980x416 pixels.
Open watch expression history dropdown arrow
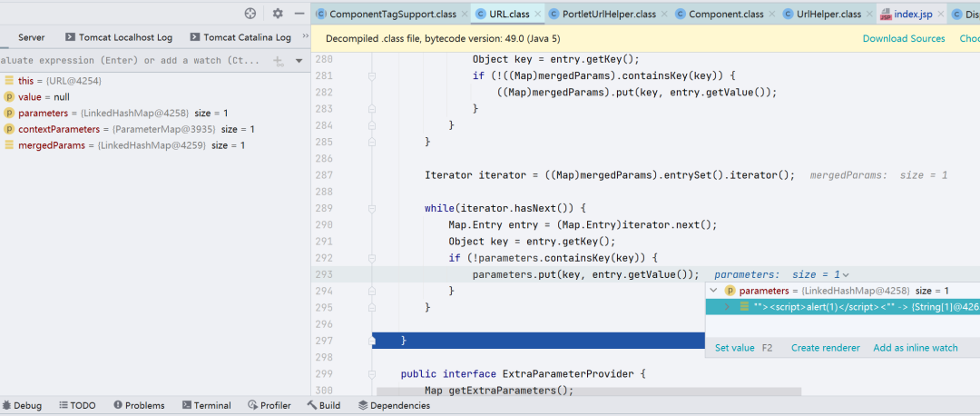click(299, 61)
